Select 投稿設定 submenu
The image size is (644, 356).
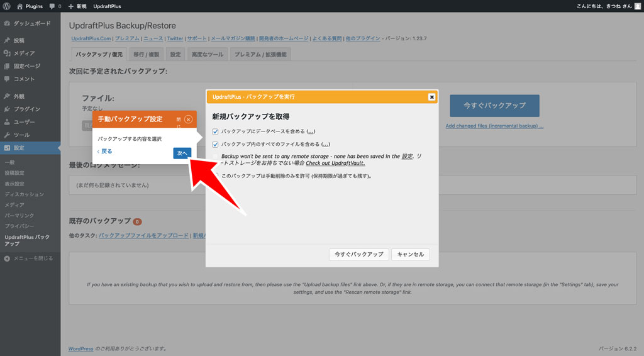14,173
